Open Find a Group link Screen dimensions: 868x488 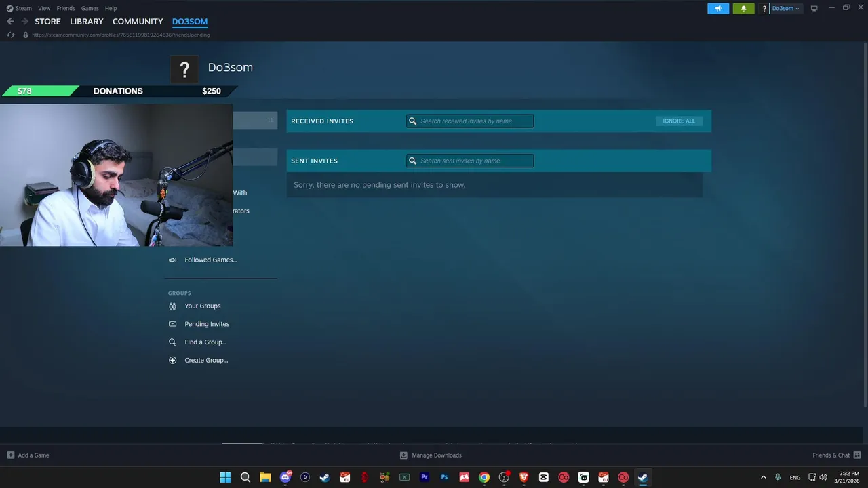tap(205, 342)
